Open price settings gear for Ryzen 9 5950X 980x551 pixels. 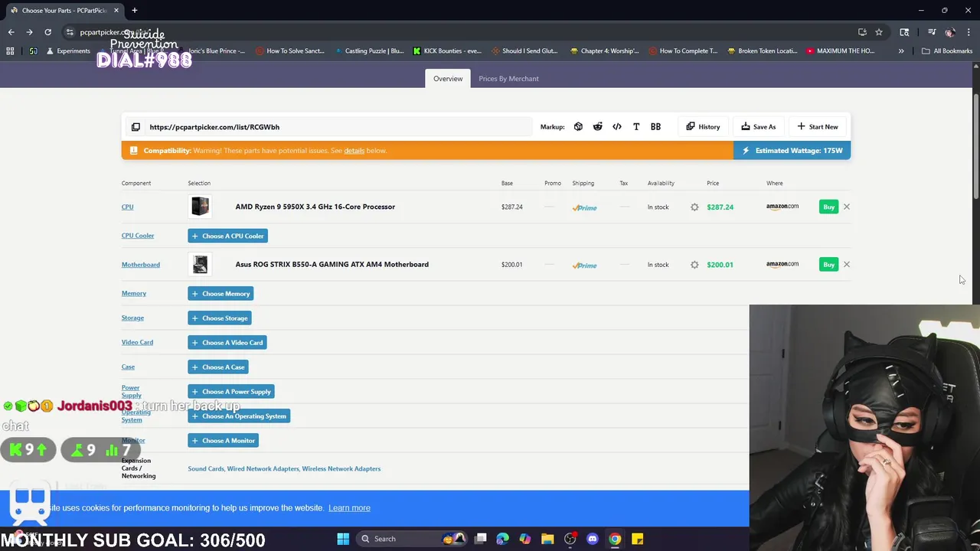694,207
